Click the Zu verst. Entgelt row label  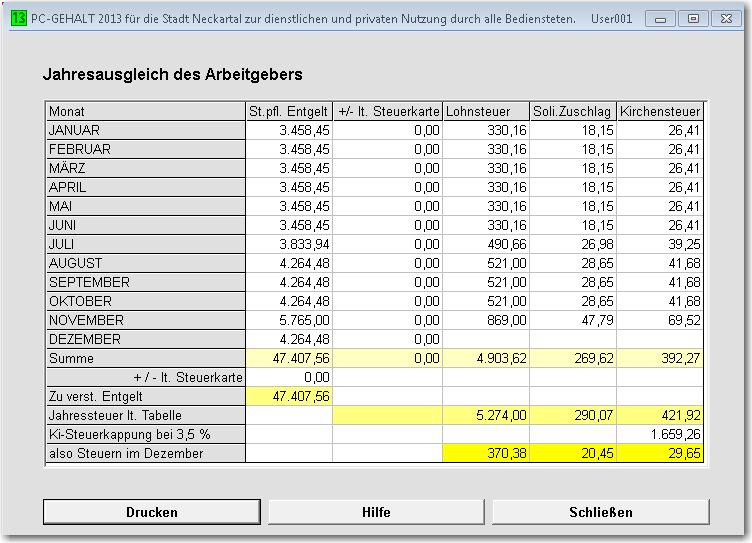(x=146, y=396)
